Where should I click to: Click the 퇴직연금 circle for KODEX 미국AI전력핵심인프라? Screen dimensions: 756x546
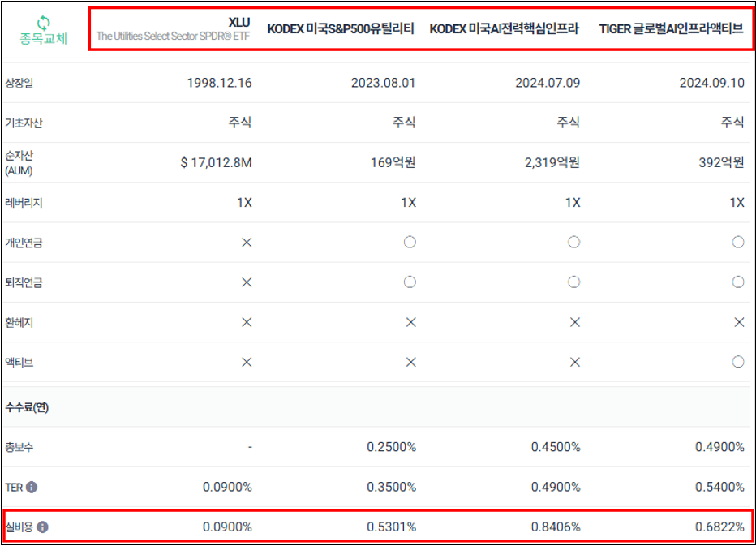(573, 282)
